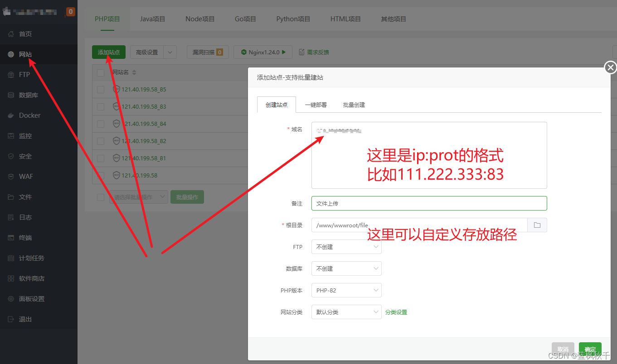The width and height of the screenshot is (617, 364).
Task: Switch to the HTML项目 tab
Action: (345, 19)
